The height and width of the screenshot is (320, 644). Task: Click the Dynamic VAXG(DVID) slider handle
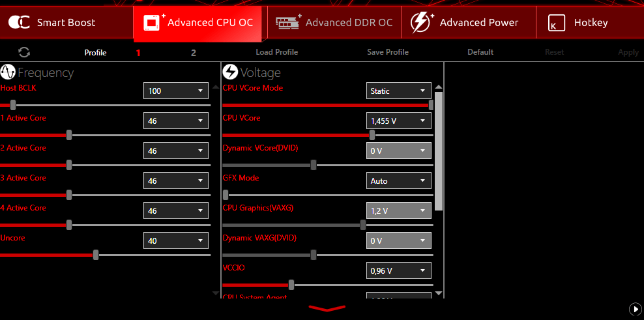314,255
